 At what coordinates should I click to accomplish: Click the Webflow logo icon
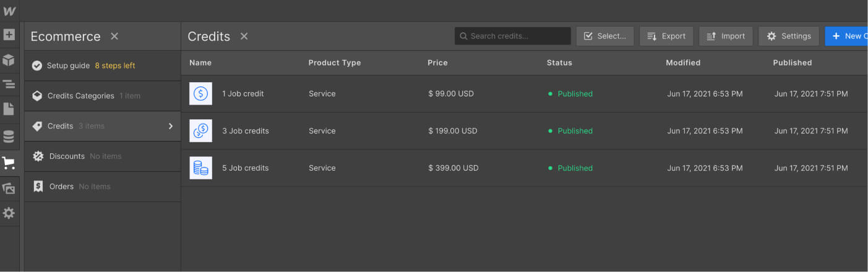coord(9,11)
